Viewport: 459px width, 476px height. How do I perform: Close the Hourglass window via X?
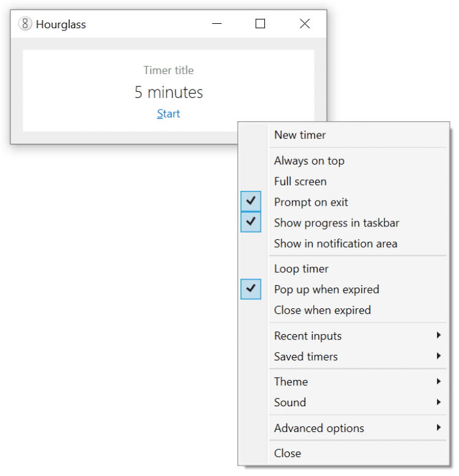point(304,24)
